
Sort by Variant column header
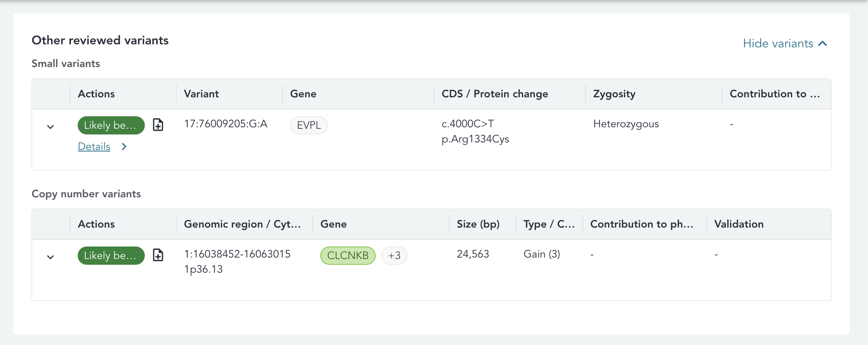(201, 94)
